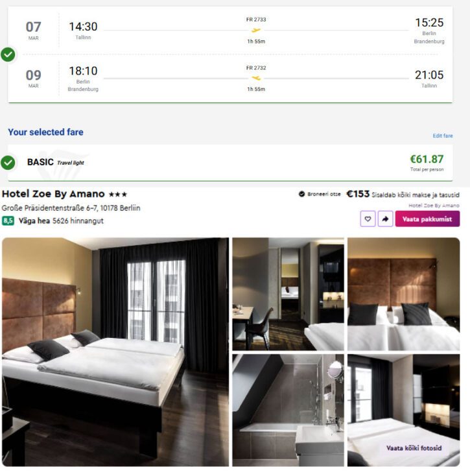Open the large hotel bedroom photo
The height and width of the screenshot is (476, 470).
115,352
